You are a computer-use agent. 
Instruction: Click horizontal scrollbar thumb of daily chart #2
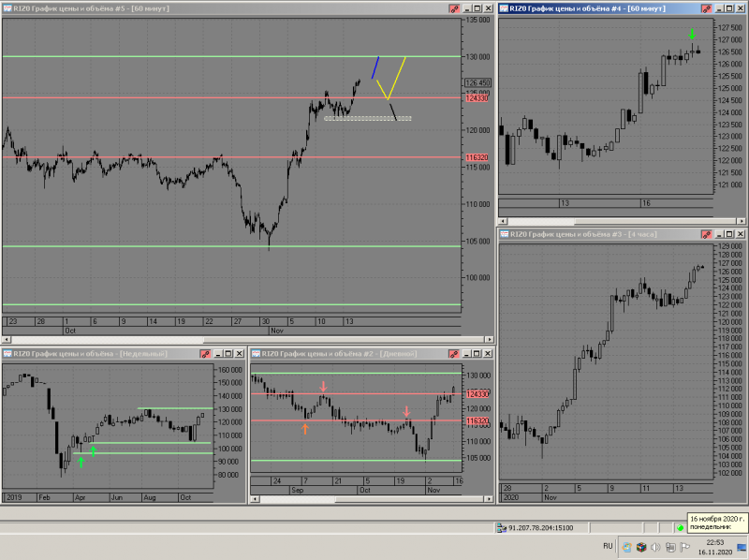click(x=410, y=499)
